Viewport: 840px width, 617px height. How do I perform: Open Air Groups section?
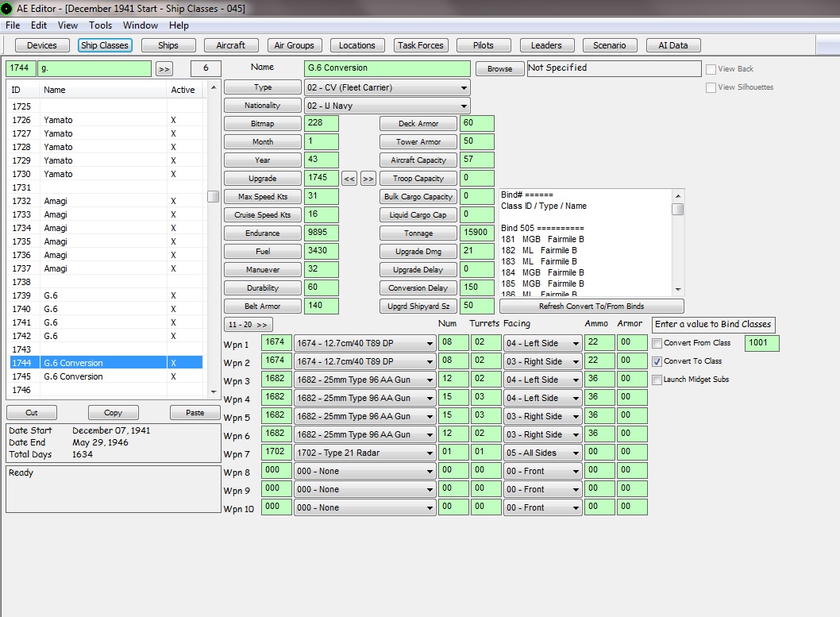[294, 45]
